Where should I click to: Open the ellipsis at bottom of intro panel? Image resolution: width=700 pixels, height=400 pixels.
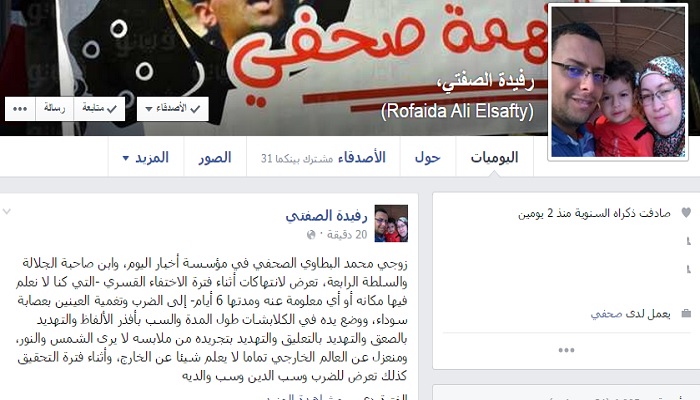tap(566, 350)
